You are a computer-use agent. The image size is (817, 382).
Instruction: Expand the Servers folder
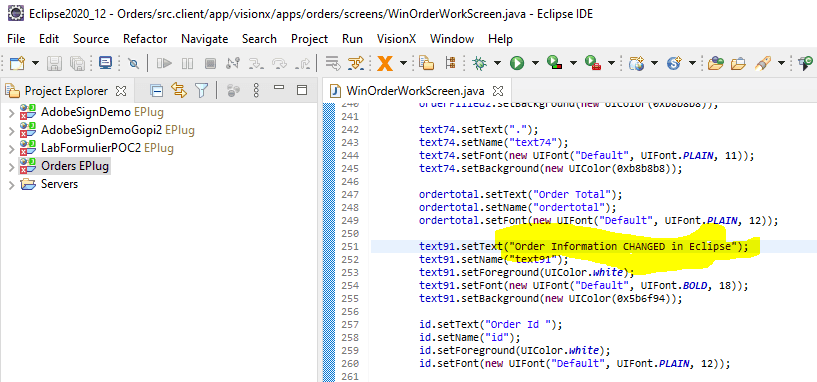pos(11,184)
